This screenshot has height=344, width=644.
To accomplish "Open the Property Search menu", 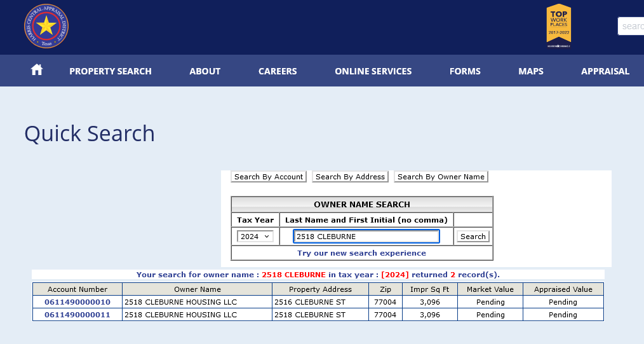I will 111,71.
